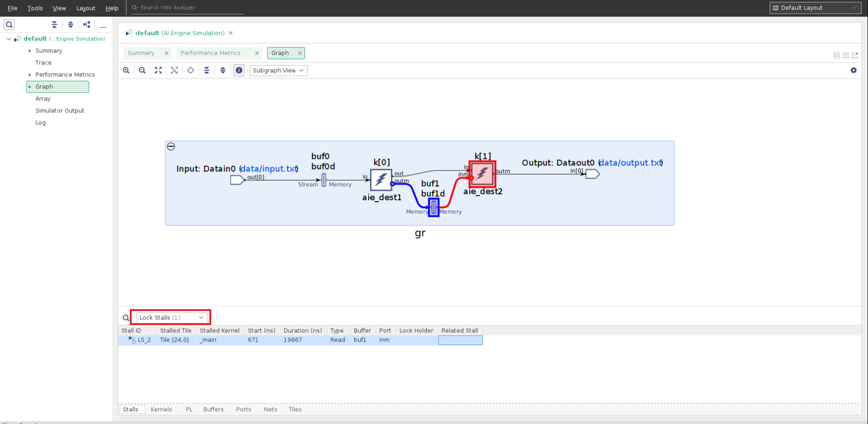Close the Performance Metrics tab
868x424 pixels.
click(257, 53)
